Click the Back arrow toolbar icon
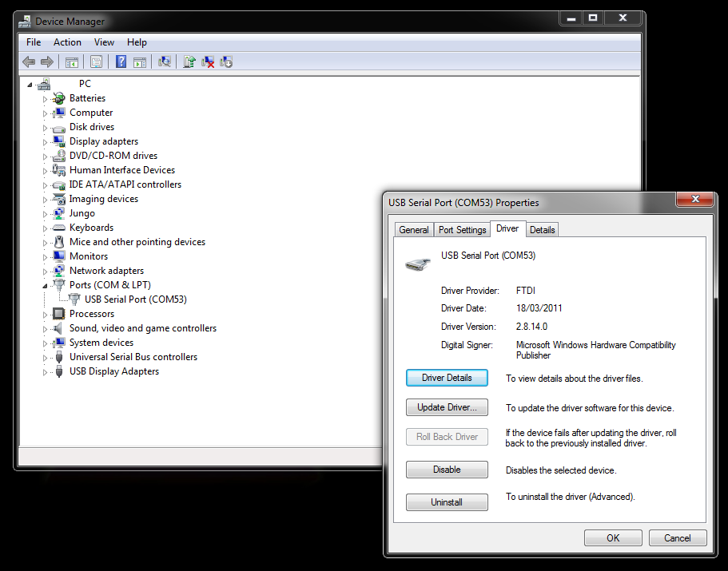The height and width of the screenshot is (571, 728). click(29, 61)
